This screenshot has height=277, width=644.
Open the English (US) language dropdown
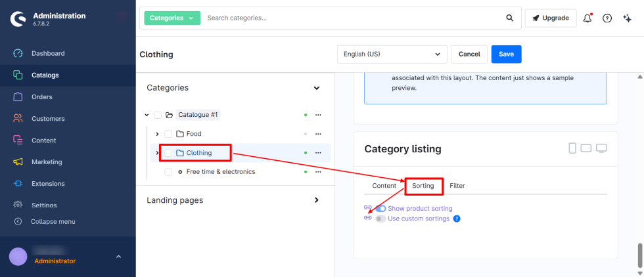pyautogui.click(x=392, y=54)
